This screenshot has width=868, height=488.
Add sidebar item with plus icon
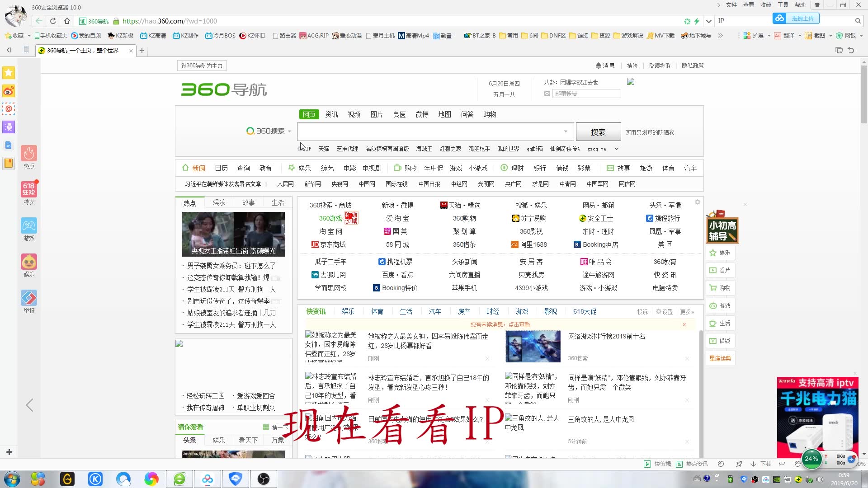click(9, 452)
